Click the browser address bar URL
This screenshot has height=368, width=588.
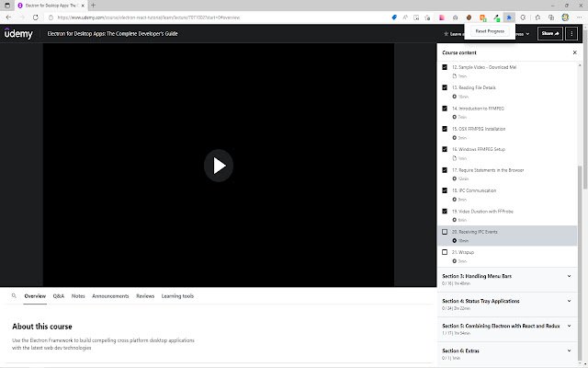149,17
